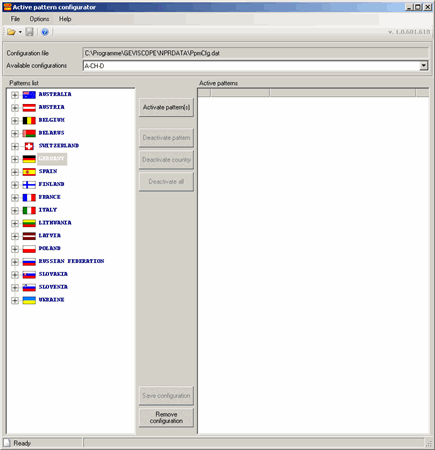Expand the Austria tree node

(15, 108)
